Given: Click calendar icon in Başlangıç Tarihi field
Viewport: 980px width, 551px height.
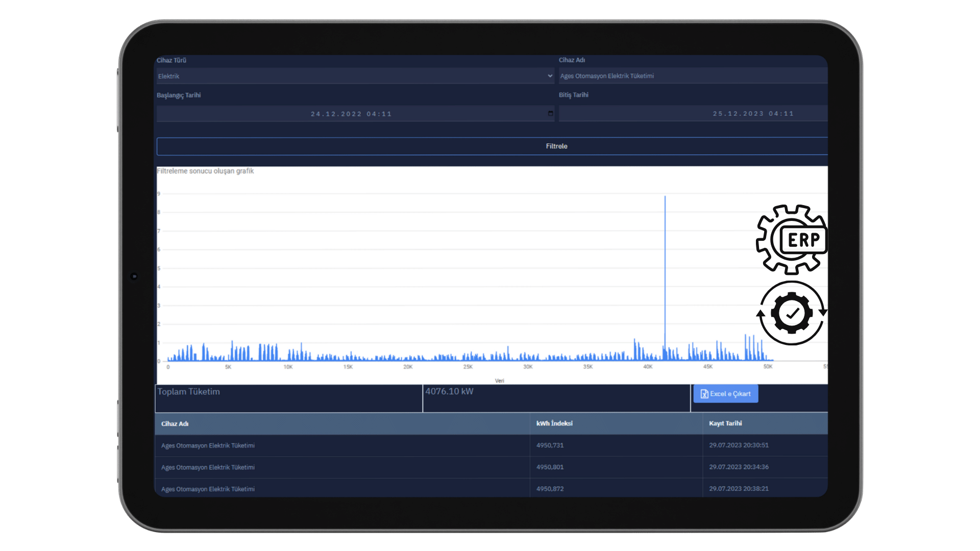Looking at the screenshot, I should [550, 114].
